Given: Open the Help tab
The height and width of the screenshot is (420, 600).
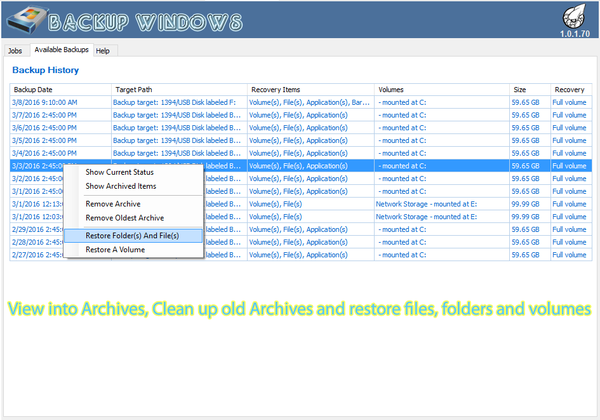Looking at the screenshot, I should click(x=103, y=50).
